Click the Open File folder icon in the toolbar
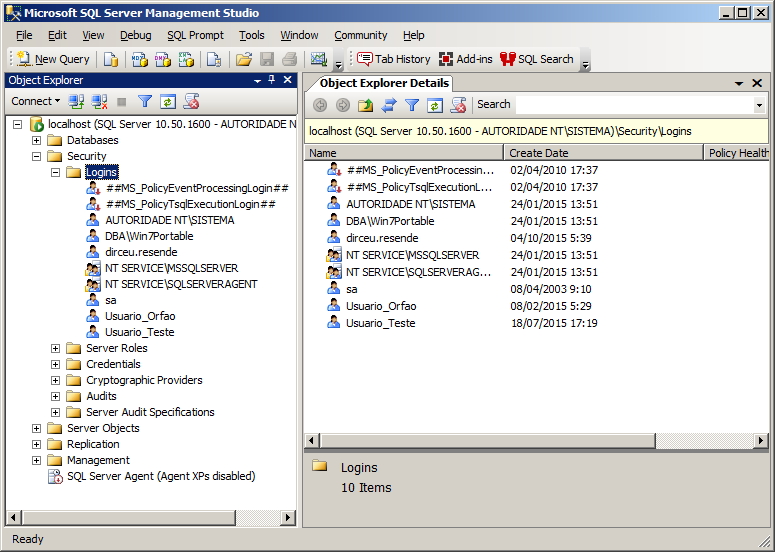The image size is (775, 552). point(244,59)
